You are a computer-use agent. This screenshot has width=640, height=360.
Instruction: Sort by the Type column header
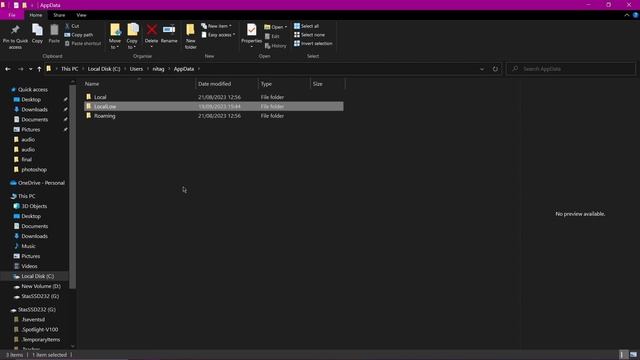(284, 84)
